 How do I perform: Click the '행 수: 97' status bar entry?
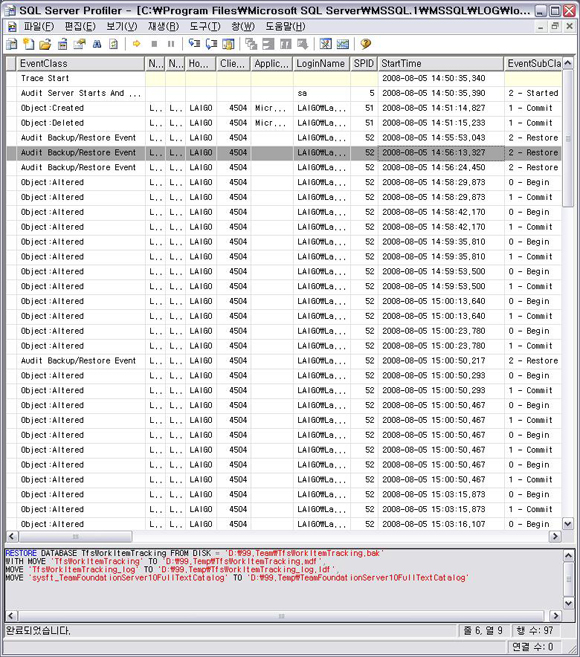(535, 630)
